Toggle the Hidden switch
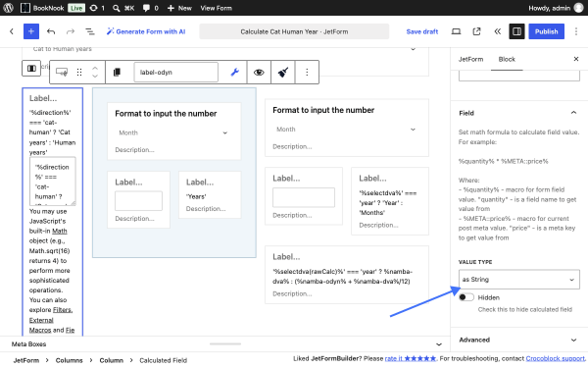This screenshot has height=368, width=588. tap(466, 297)
